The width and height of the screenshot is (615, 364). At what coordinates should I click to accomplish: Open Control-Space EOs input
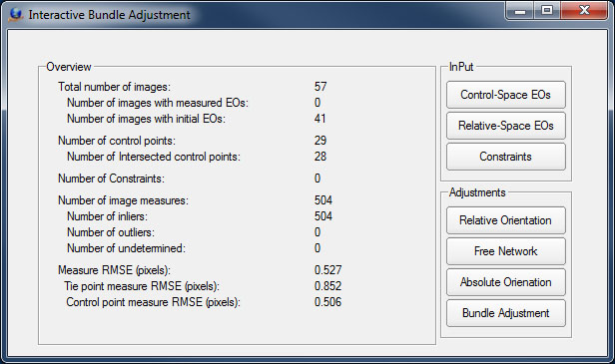click(505, 95)
